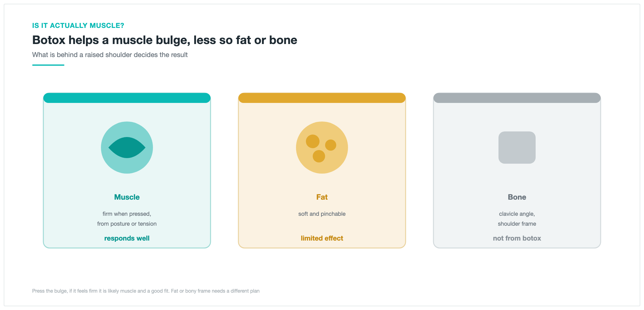Click the yellow fat cells circle icon

[322, 148]
